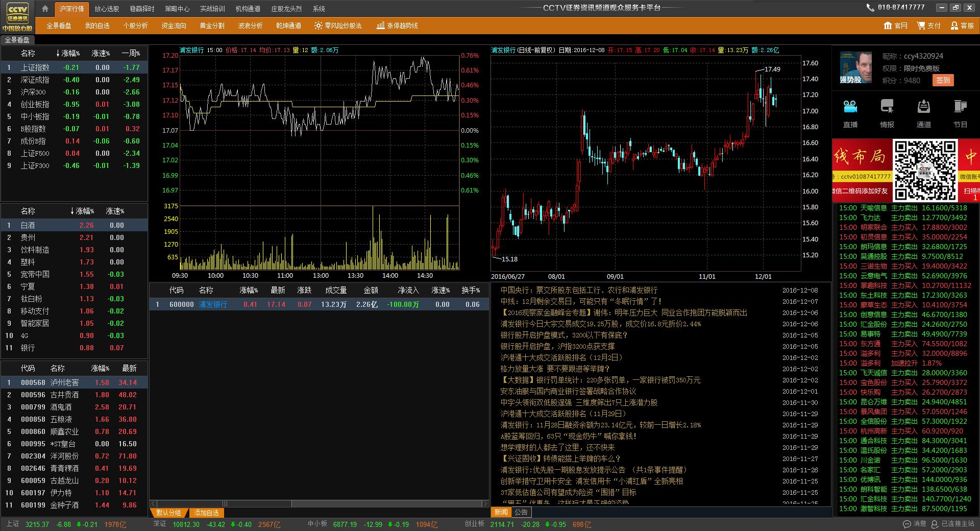Open 黄金分割 toolbar tab
The image size is (980, 531).
(212, 26)
